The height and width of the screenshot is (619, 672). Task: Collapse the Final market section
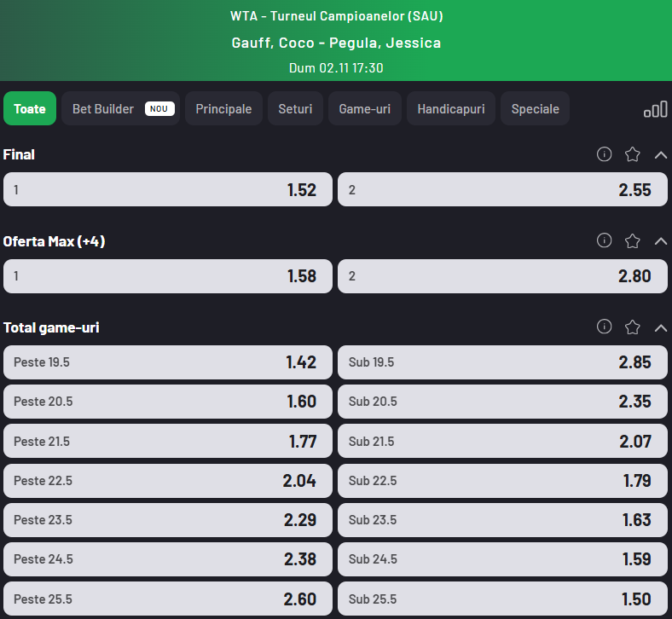[660, 154]
